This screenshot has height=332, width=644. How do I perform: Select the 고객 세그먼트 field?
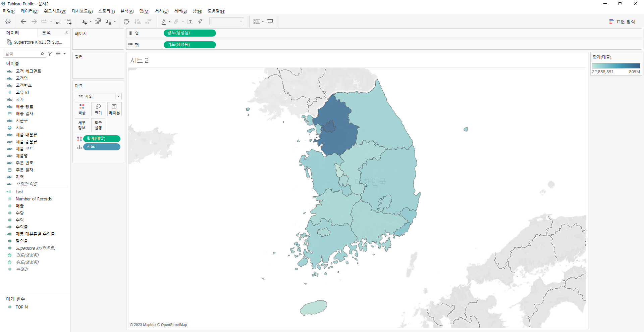coord(28,71)
